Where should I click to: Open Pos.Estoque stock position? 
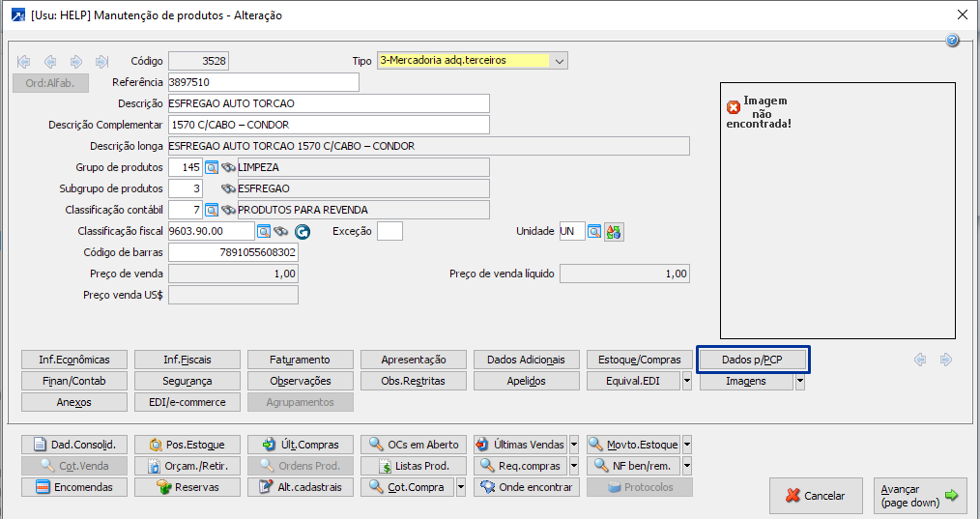[187, 445]
